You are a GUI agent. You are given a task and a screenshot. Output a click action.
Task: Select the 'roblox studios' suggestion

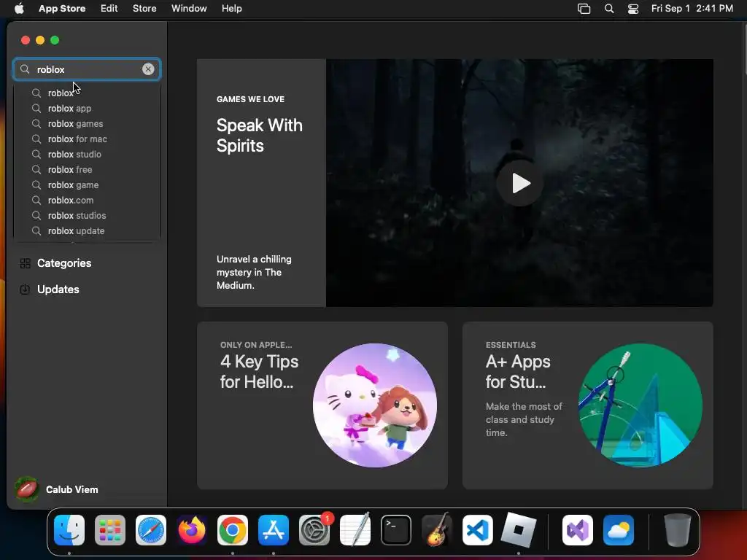coord(87,215)
